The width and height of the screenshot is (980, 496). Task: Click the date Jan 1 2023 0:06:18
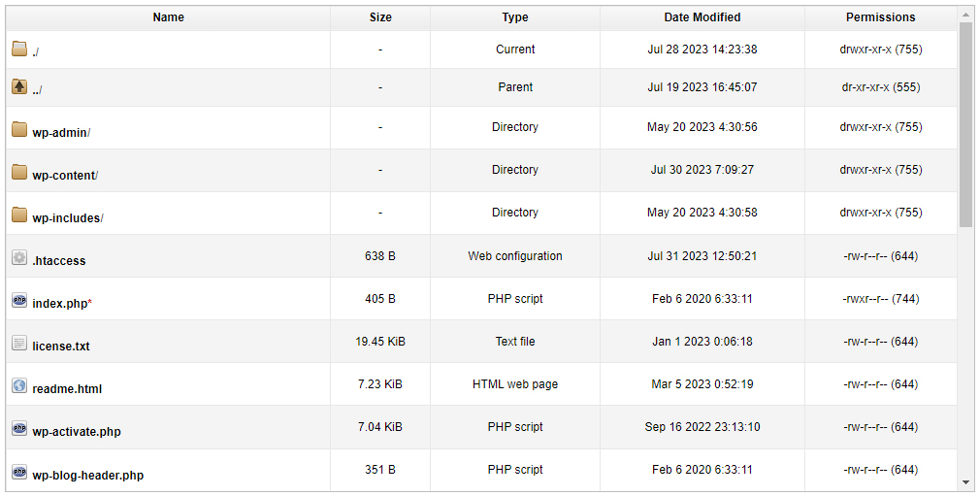[x=702, y=342]
